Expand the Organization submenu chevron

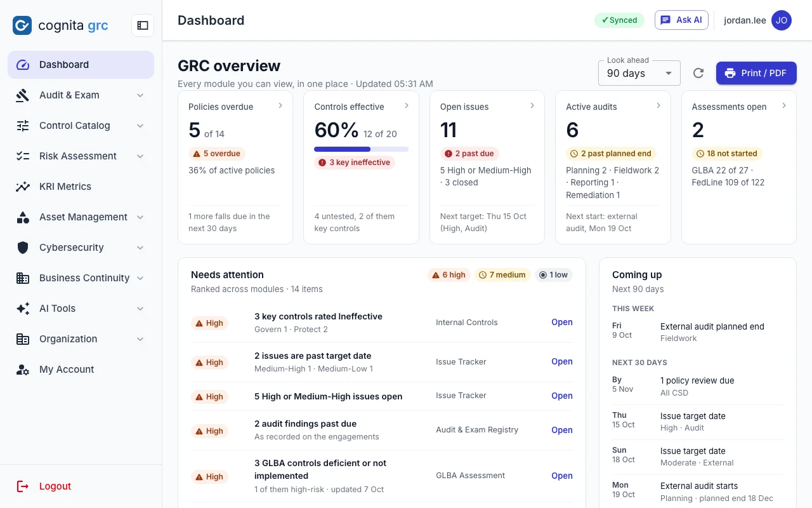(x=140, y=339)
